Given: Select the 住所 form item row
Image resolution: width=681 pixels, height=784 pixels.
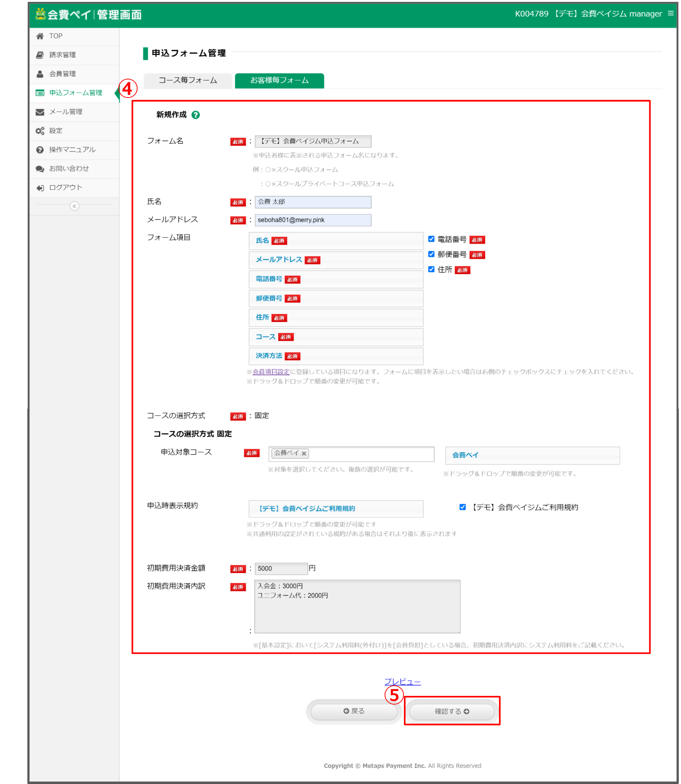Looking at the screenshot, I should 337,319.
